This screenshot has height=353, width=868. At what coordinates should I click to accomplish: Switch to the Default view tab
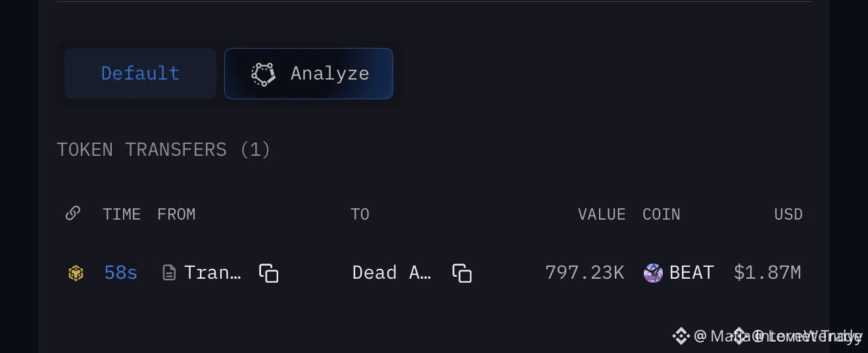pos(140,73)
